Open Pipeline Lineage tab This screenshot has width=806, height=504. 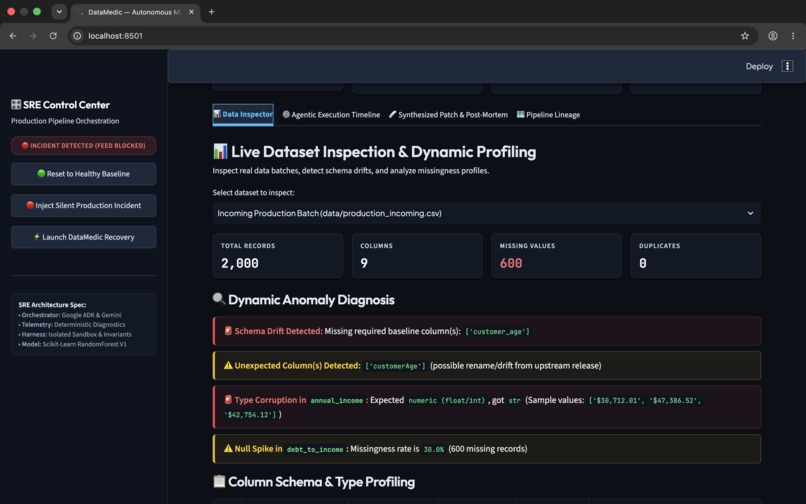pyautogui.click(x=548, y=115)
